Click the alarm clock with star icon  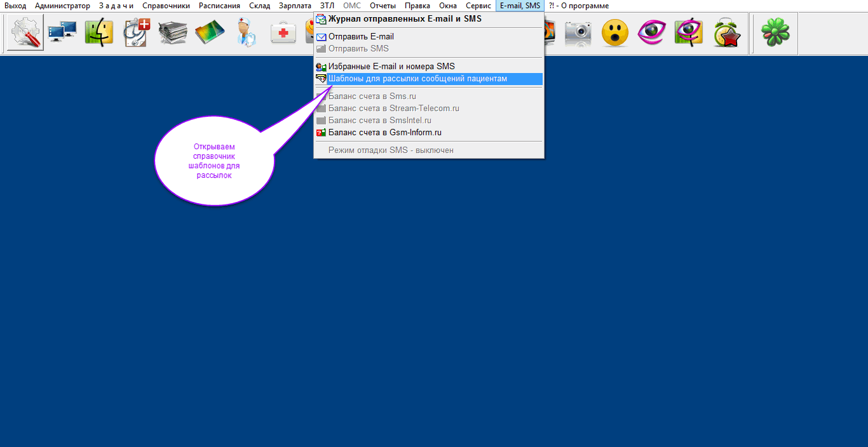(x=726, y=32)
